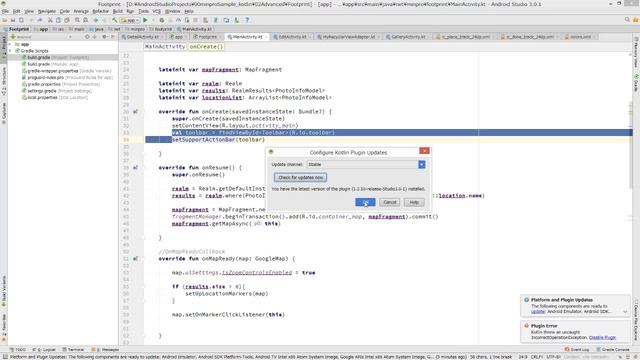Open the Terminal tool window button
The height and width of the screenshot is (360, 640).
pos(73,350)
